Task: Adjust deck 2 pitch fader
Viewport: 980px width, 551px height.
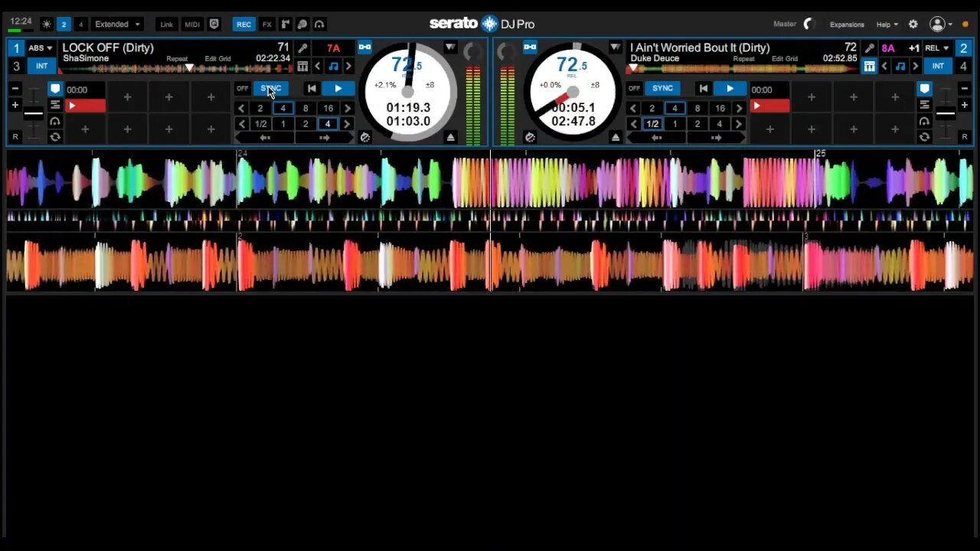Action: coord(946,114)
